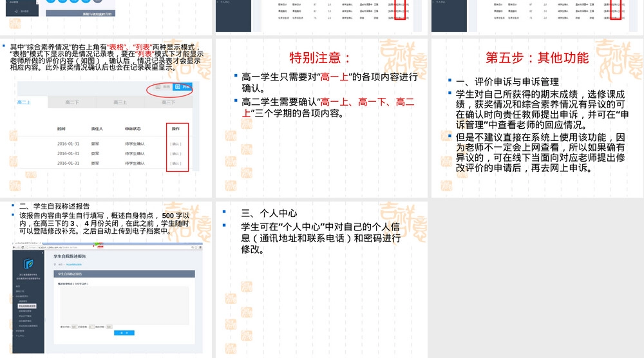Click the browser star bookmark icon in screenshot

[x=196, y=247]
